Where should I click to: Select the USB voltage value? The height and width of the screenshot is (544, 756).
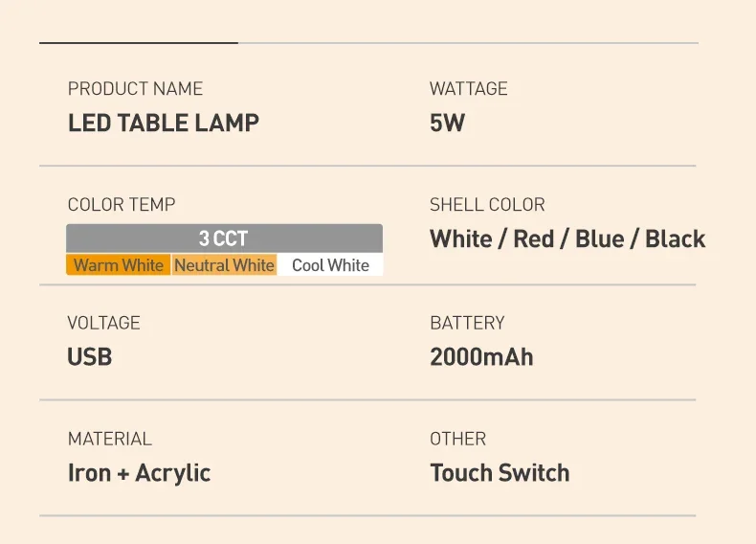click(90, 357)
